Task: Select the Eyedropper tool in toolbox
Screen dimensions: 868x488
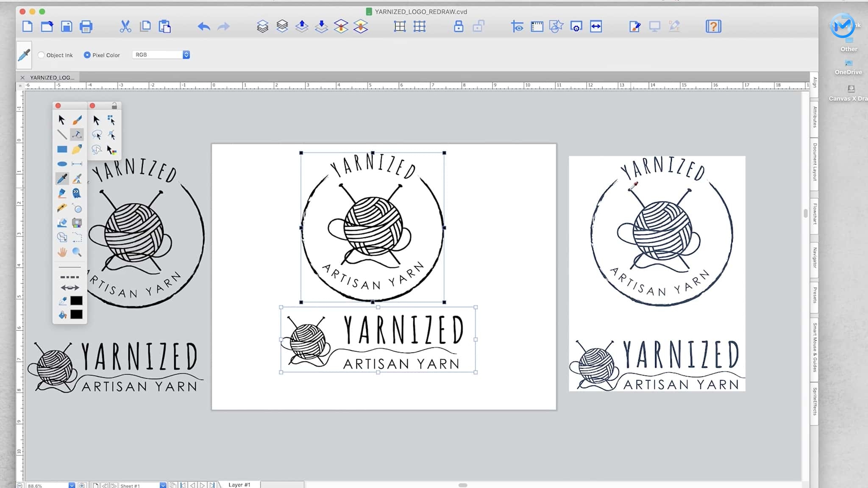Action: coord(62,178)
